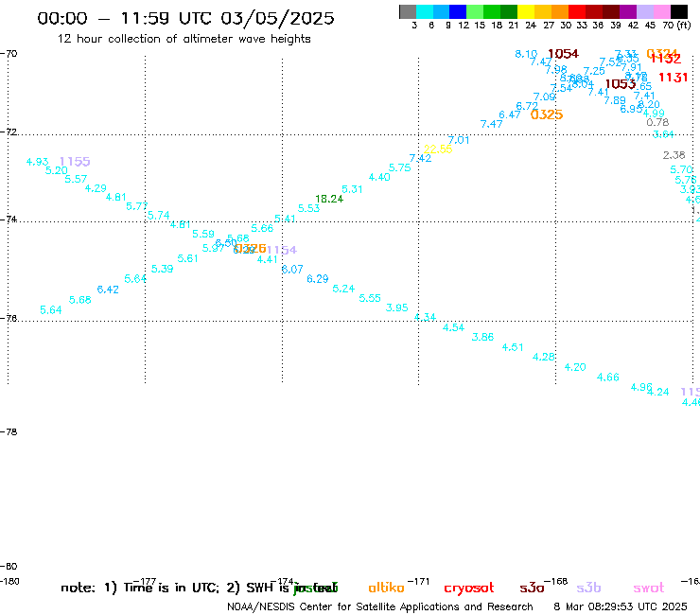Click the 5.59 wave height reading
Viewport: 700px width, 615px height.
[203, 234]
